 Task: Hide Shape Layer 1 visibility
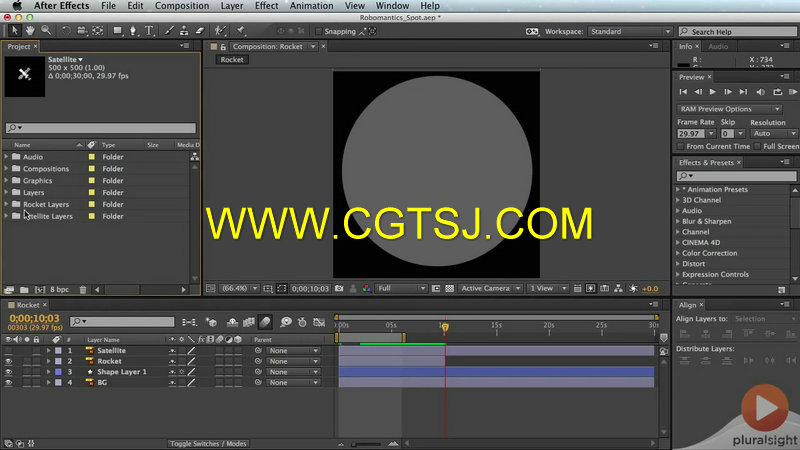8,372
